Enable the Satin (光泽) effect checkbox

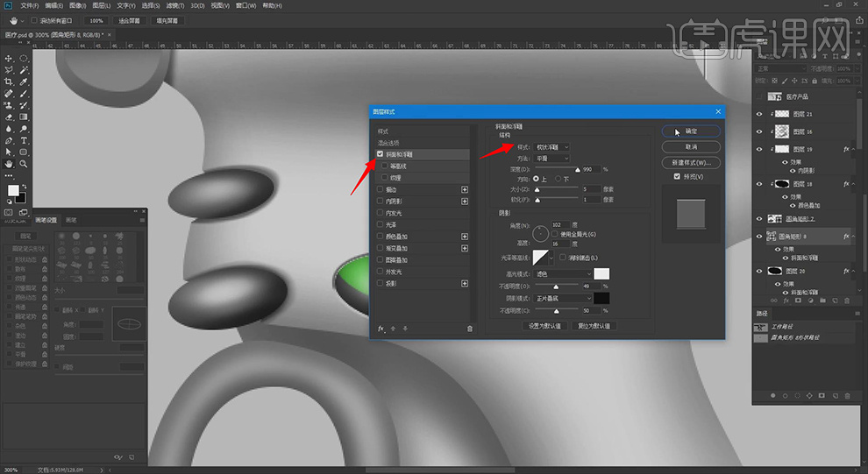(x=380, y=224)
